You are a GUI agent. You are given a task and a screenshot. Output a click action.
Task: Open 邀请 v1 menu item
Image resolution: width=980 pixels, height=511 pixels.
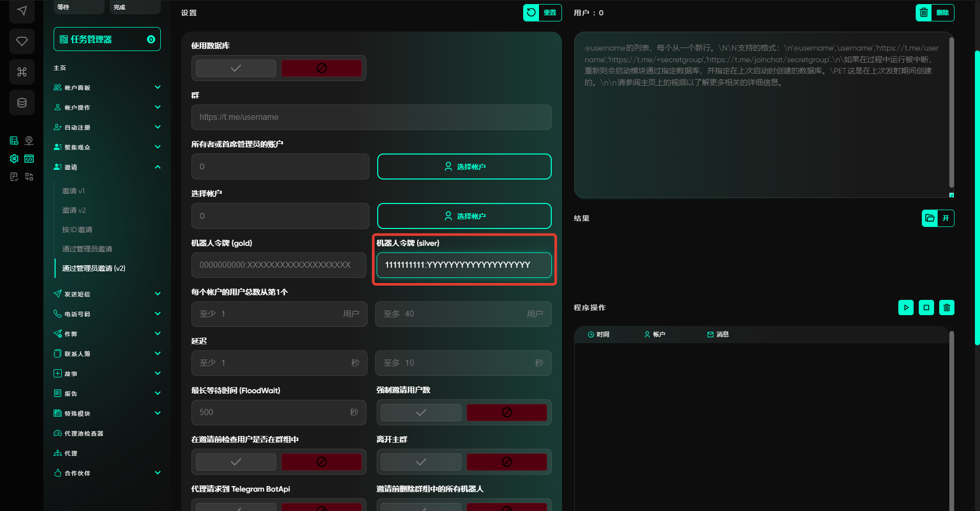pyautogui.click(x=73, y=191)
